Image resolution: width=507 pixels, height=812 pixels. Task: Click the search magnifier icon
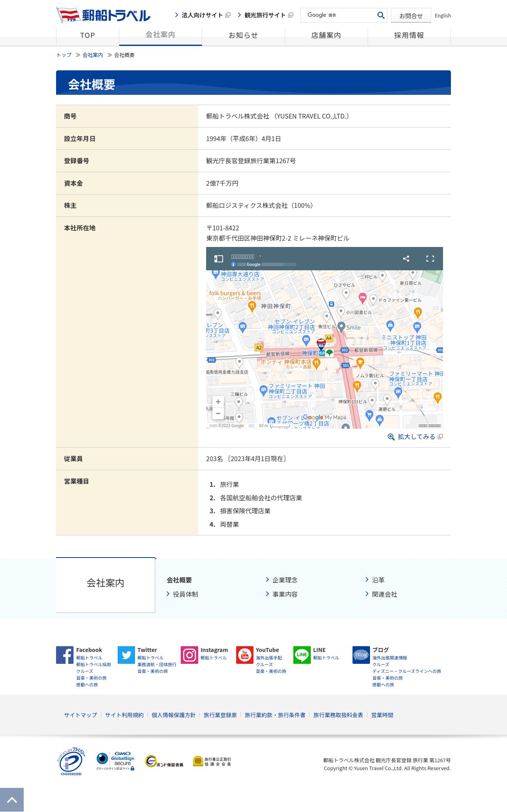pyautogui.click(x=381, y=15)
